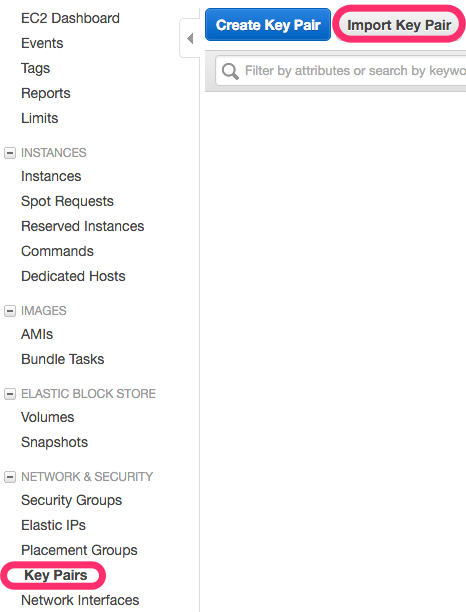Open Network Interfaces
The height and width of the screenshot is (612, 466).
point(80,600)
